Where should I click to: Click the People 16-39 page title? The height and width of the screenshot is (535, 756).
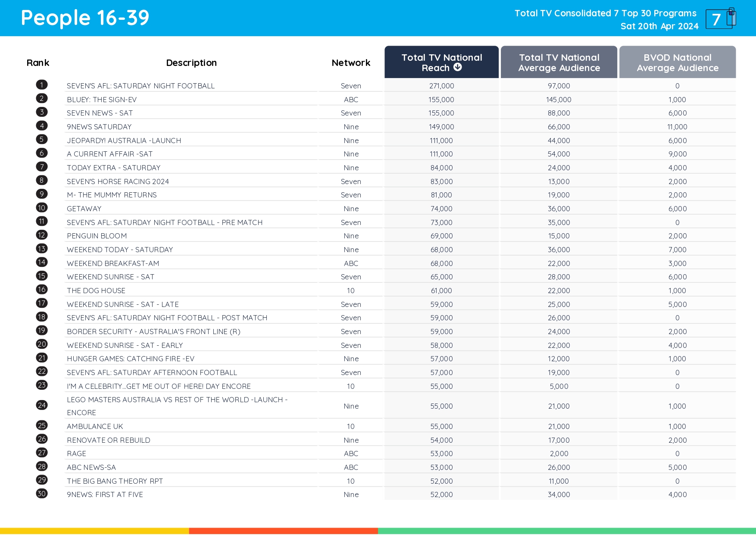click(x=85, y=18)
